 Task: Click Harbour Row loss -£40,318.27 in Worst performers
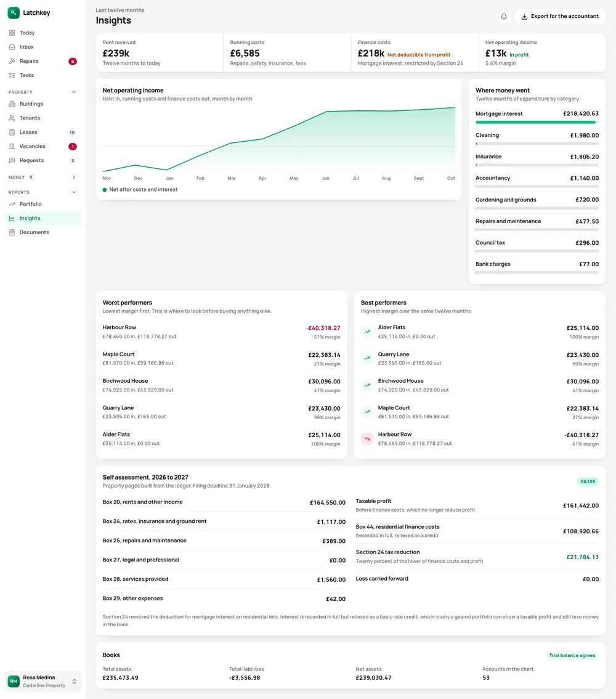[323, 328]
